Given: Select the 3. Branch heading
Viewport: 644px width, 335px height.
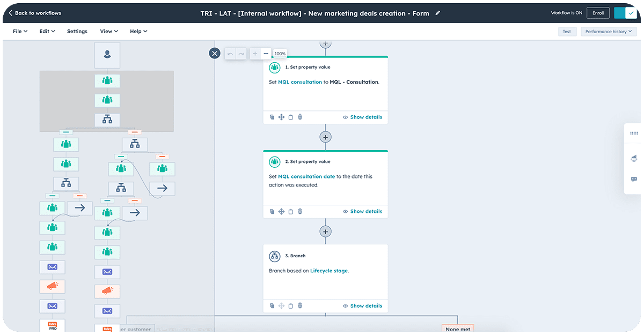Looking at the screenshot, I should point(295,256).
